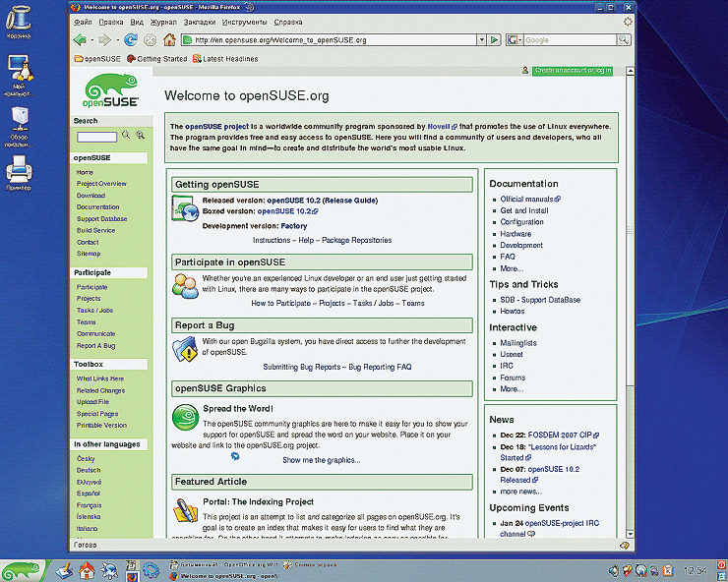Viewport: 728px width, 582px height.
Task: Go to the Home page icon in toolbar
Action: 169,40
